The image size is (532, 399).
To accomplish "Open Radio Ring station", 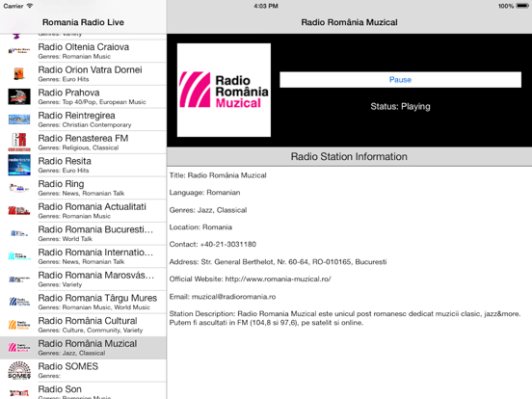I will click(83, 188).
